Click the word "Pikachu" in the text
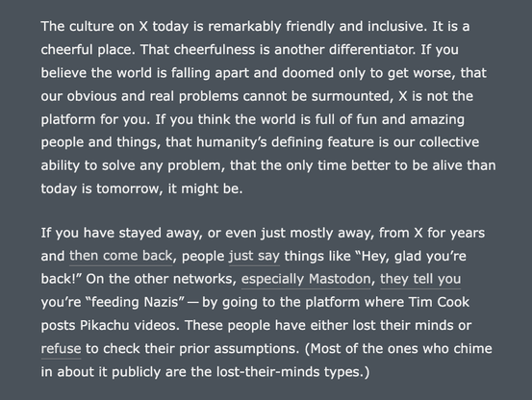532x400 pixels. point(105,326)
